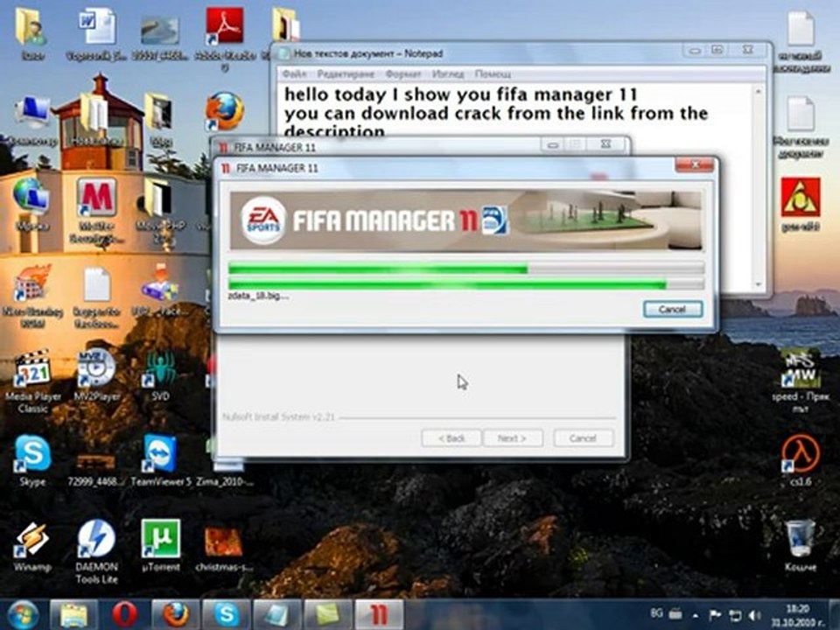Click the FIFA Manager 11 banner image

click(x=465, y=220)
